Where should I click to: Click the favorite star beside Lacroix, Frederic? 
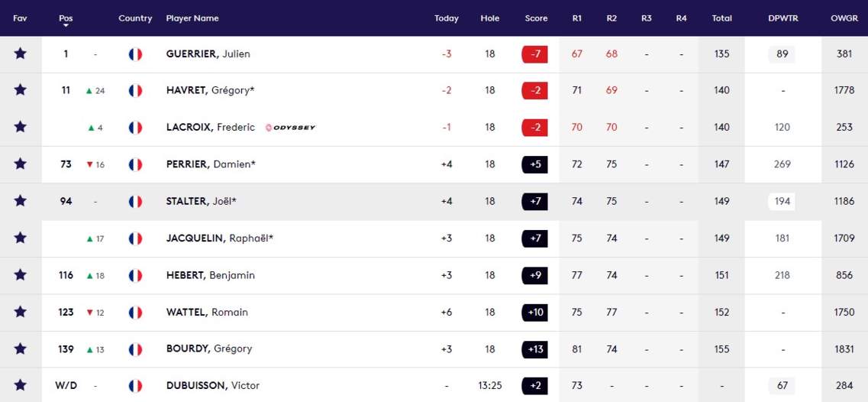tap(21, 127)
